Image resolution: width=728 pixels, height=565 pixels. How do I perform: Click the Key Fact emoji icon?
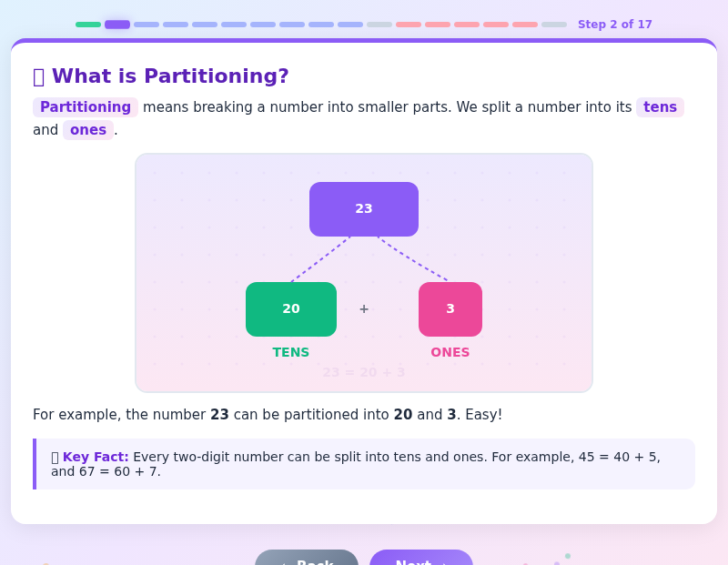55,457
